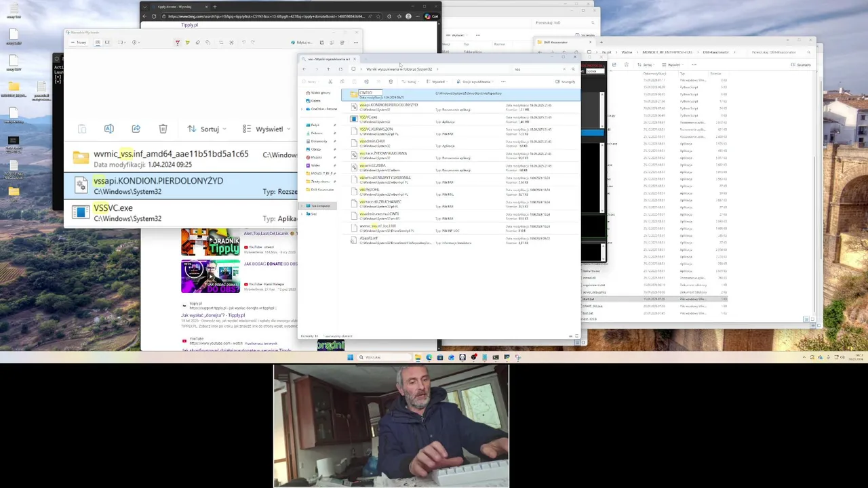This screenshot has height=488, width=868.
Task: Open the Edge profile icon
Action: 408,16
